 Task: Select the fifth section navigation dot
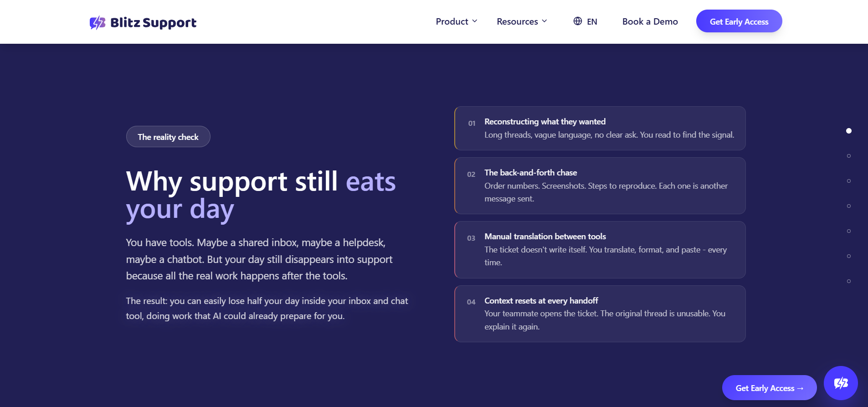pyautogui.click(x=849, y=231)
